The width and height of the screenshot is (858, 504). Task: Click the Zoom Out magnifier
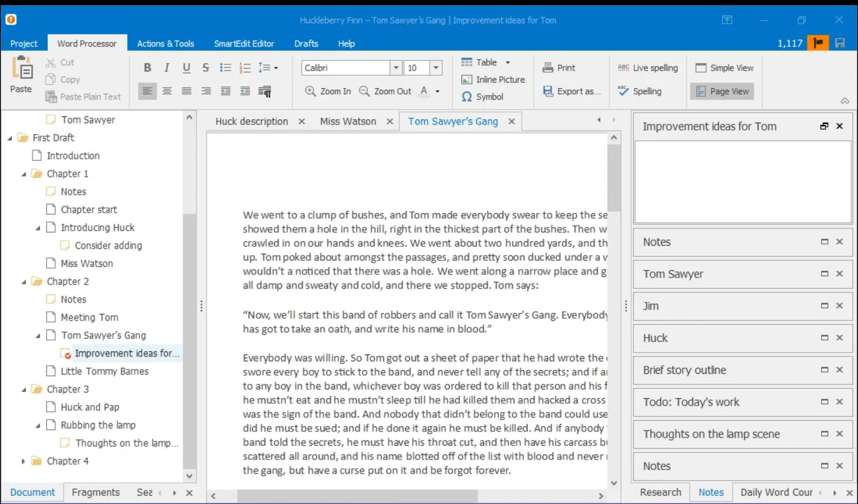click(365, 91)
